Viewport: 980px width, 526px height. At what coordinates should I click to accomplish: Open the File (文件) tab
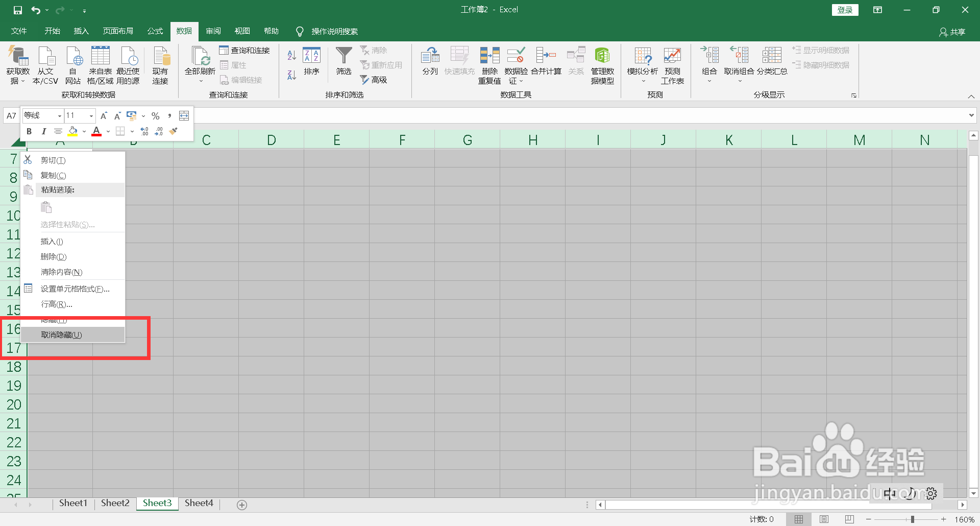coord(19,31)
